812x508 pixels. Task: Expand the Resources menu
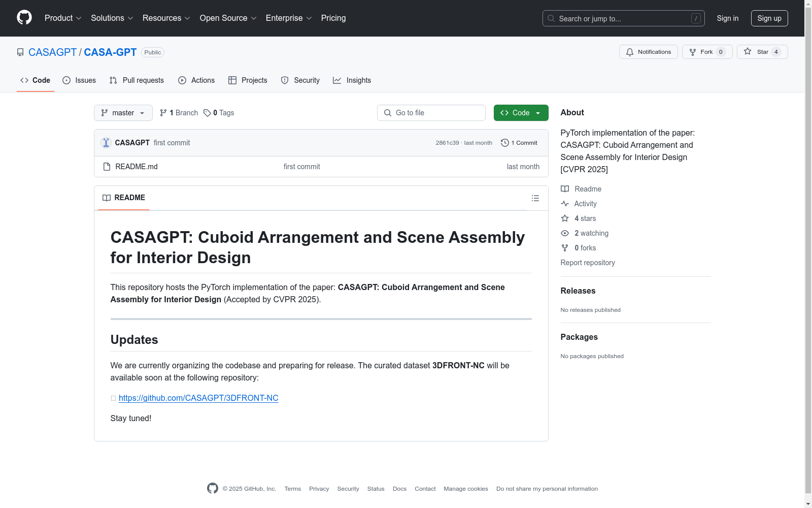(166, 18)
